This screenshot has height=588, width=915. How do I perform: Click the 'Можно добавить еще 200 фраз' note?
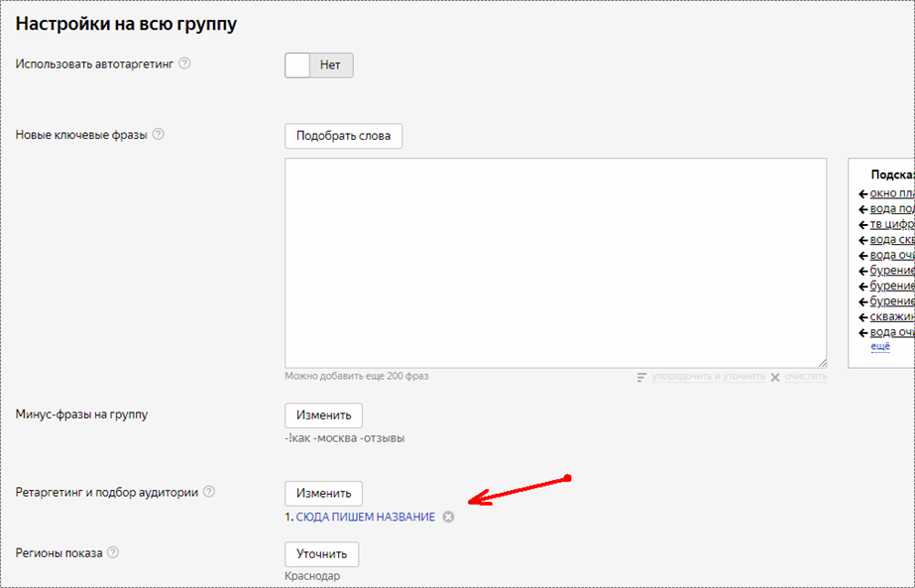tap(357, 376)
